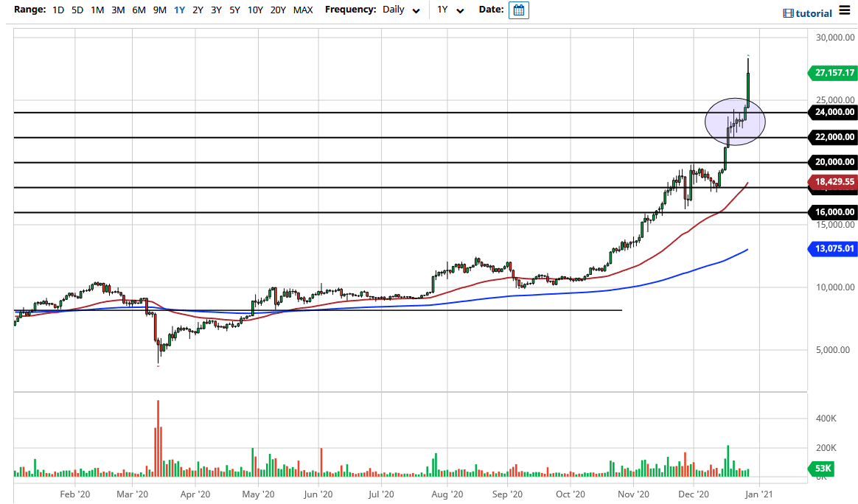Screen dimensions: 858x504
Task: Open the Frequency dropdown set to Daily
Action: pos(394,10)
